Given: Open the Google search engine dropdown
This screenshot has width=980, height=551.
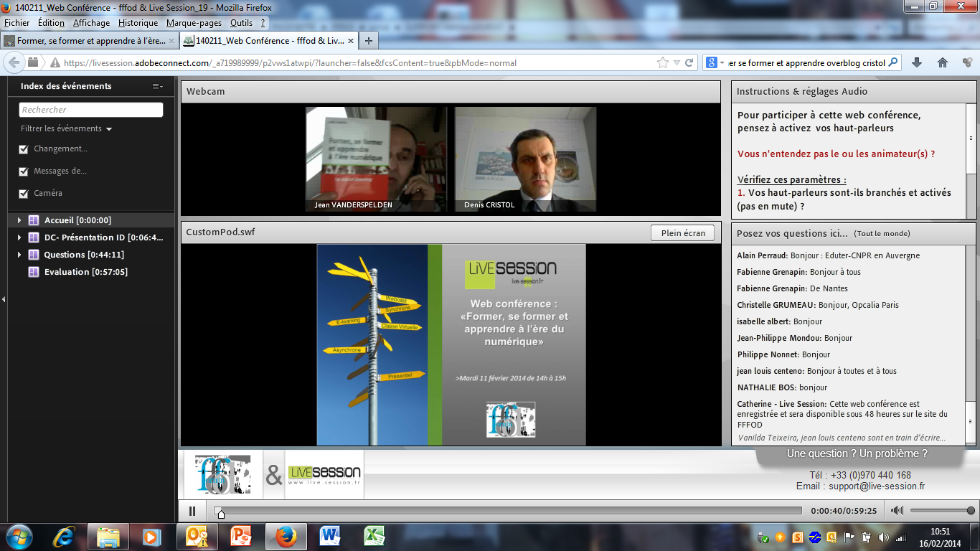Looking at the screenshot, I should coord(715,63).
